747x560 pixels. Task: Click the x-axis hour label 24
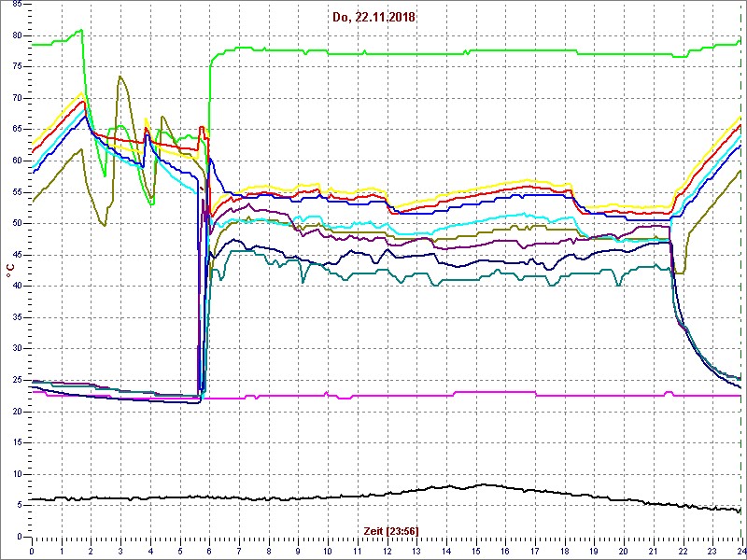[740, 549]
